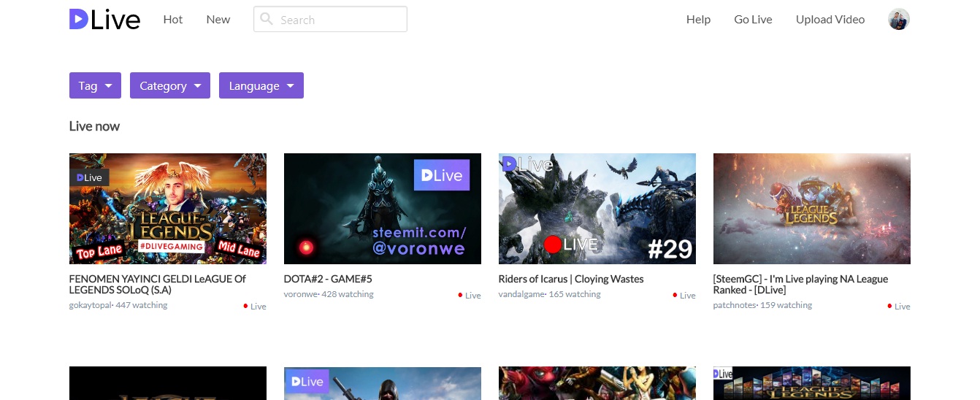Click the DLive logo in header
Viewport: 980px width, 400px height.
pos(104,20)
